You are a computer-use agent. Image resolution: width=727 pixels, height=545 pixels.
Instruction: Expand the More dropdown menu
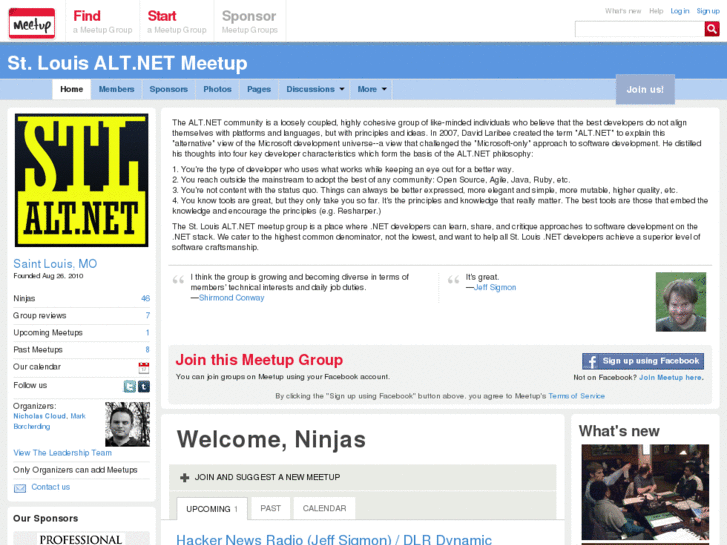tap(371, 89)
